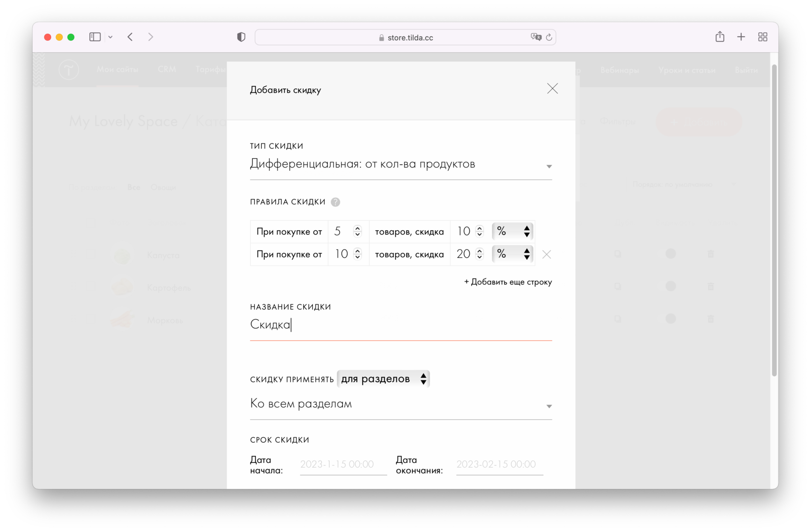Open CRM in top navigation

point(167,70)
